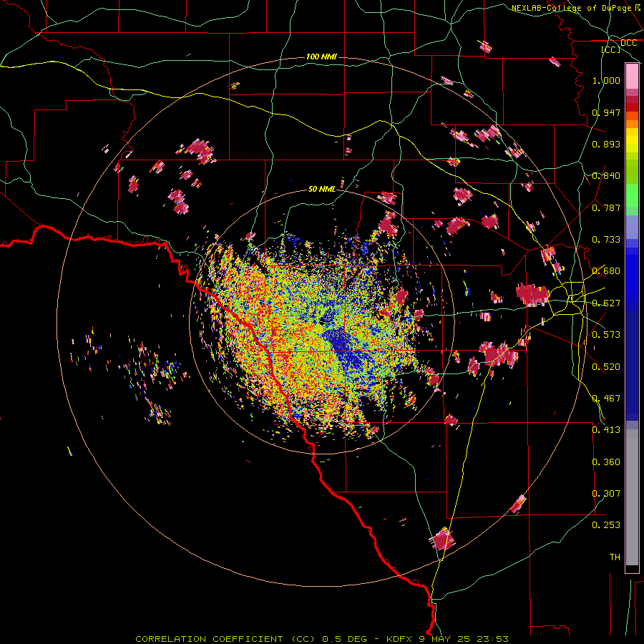
Task: Click the 0.733 value on the color scale
Action: pos(606,240)
